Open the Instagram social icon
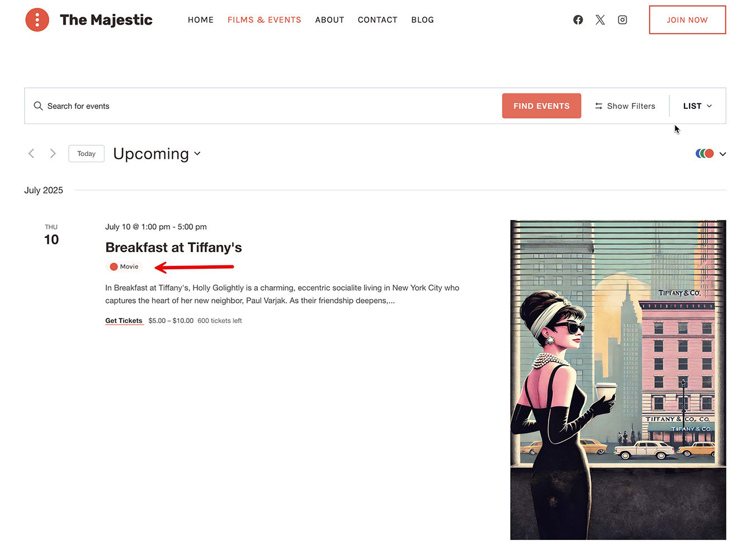This screenshot has height=560, width=746. coord(622,20)
